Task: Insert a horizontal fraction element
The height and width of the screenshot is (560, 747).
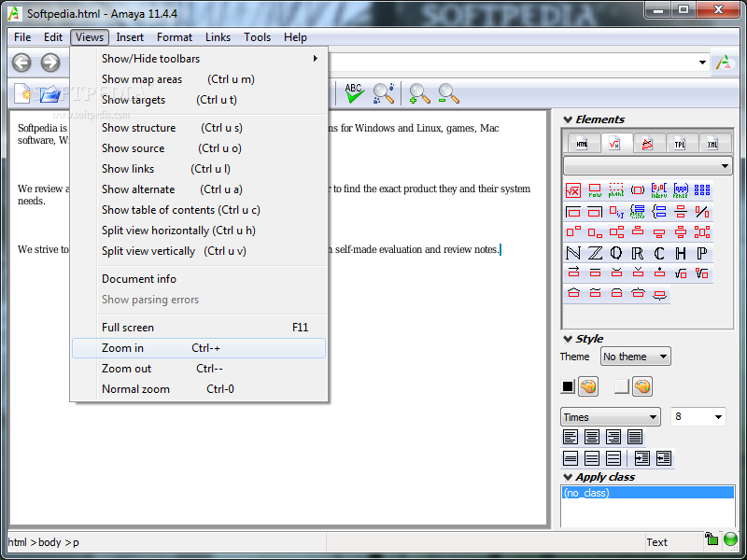Action: click(681, 212)
